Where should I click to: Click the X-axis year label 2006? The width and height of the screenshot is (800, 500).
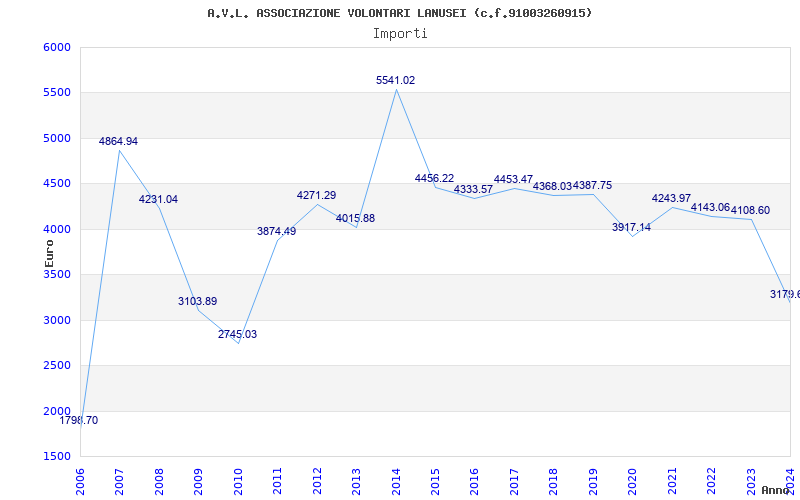[x=80, y=481]
